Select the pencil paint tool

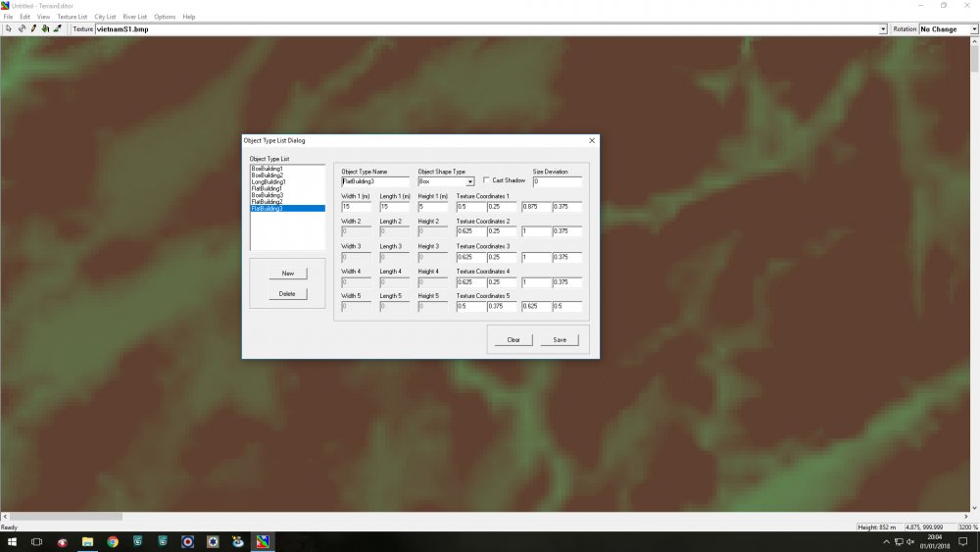click(33, 28)
